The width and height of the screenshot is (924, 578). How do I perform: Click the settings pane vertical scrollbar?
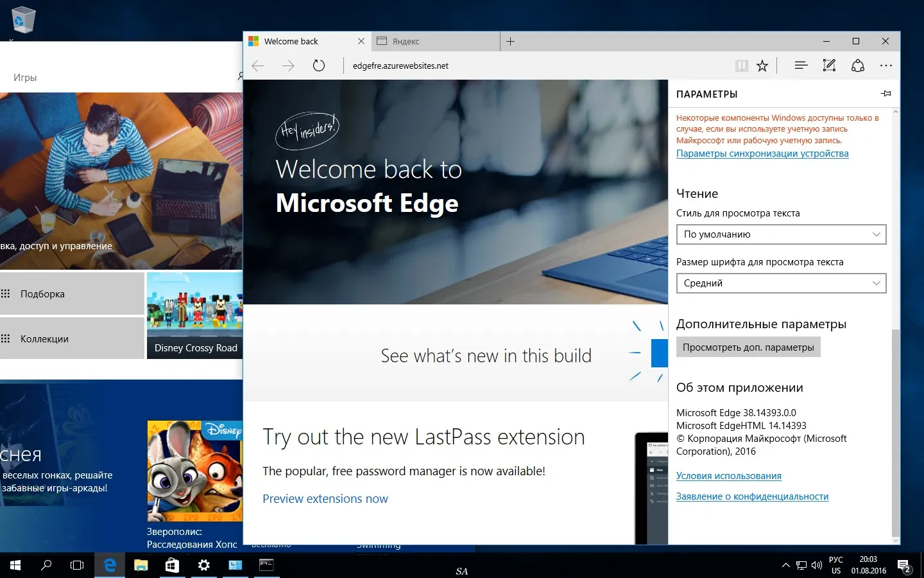[896, 433]
